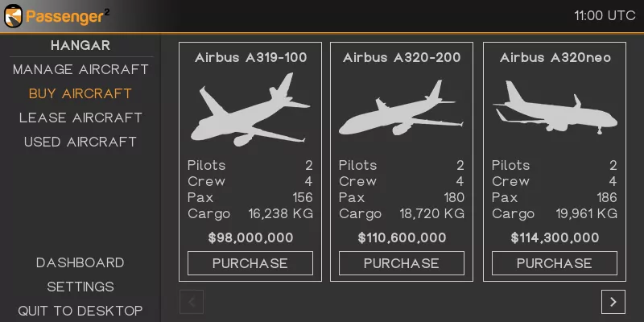Click the Airbus A320-200 airplane silhouette
The image size is (644, 322).
401,117
